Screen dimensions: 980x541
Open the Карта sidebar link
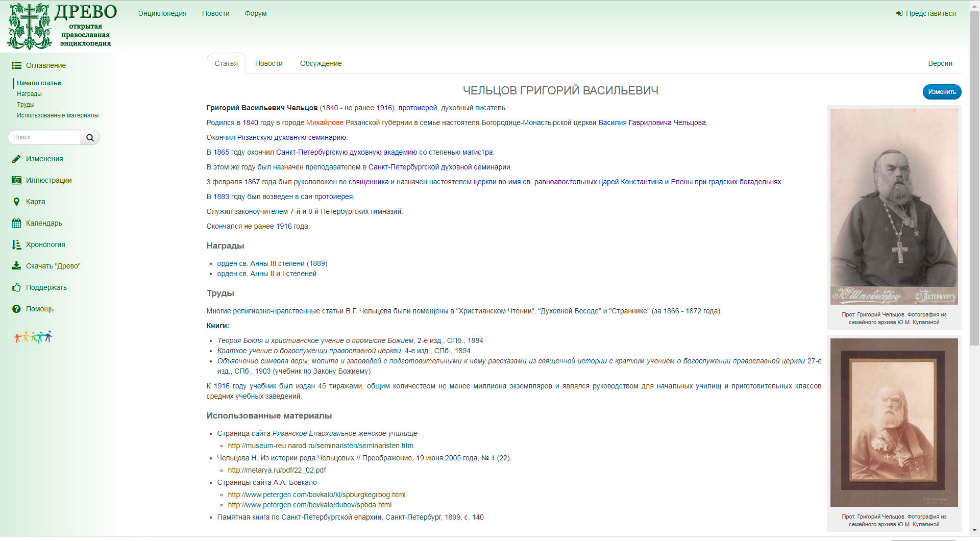tap(36, 202)
